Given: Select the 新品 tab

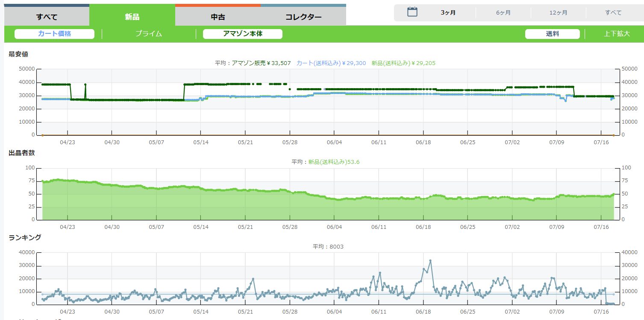Looking at the screenshot, I should (132, 17).
